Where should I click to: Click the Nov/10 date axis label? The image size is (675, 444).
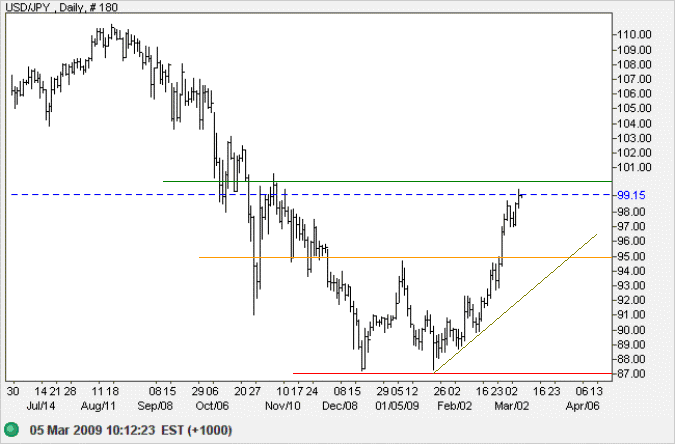pyautogui.click(x=282, y=406)
